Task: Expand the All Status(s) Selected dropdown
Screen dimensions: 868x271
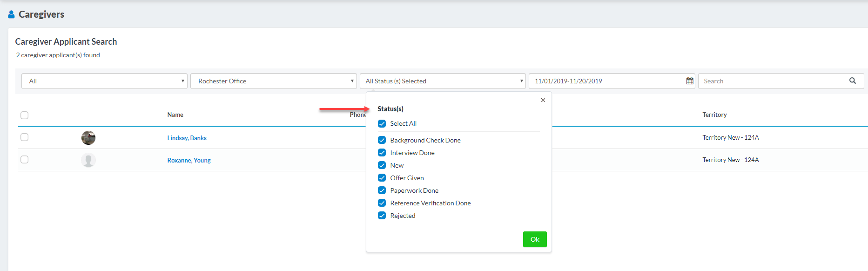Action: (442, 81)
